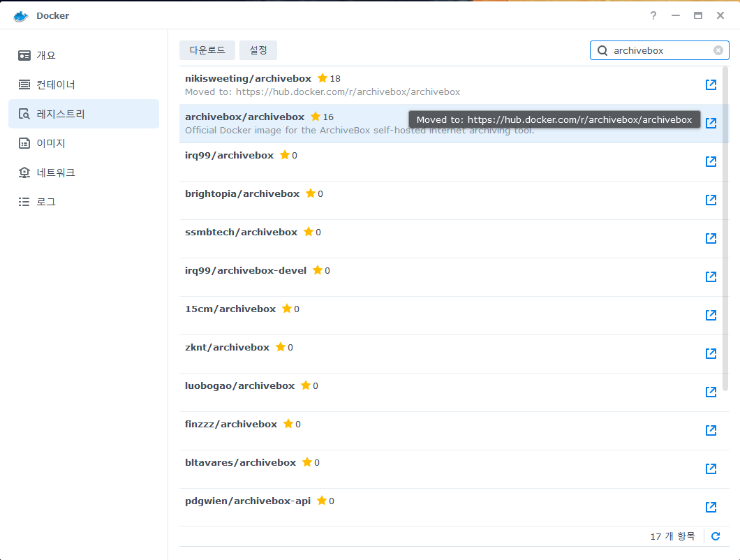Open external link for brightopia/archivebox
The height and width of the screenshot is (560, 740).
pyautogui.click(x=711, y=200)
